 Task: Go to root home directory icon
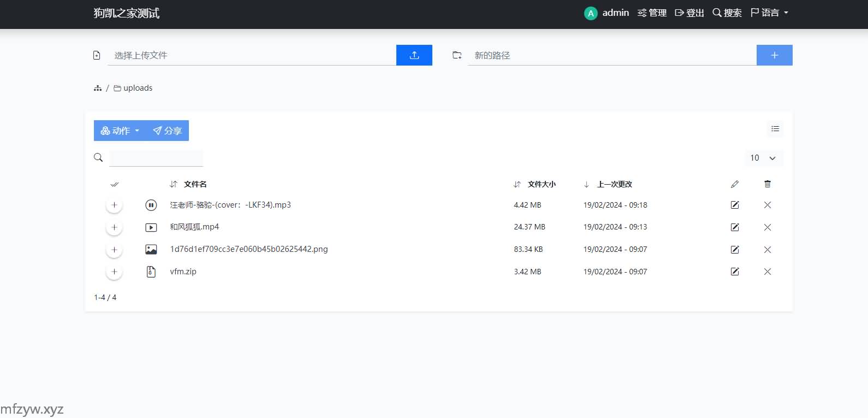[x=98, y=88]
